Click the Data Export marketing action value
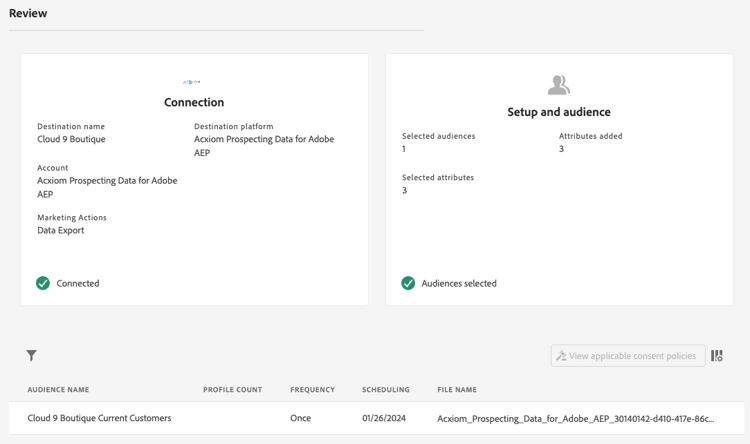Screen dimensions: 750x444 (x=61, y=230)
